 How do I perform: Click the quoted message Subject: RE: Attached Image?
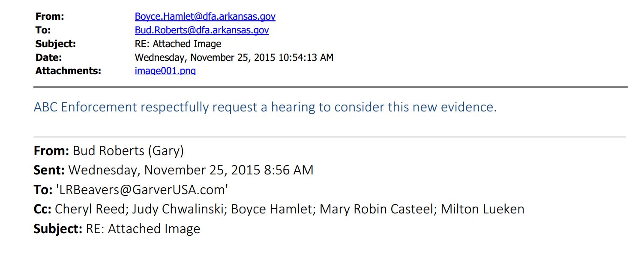tap(117, 228)
